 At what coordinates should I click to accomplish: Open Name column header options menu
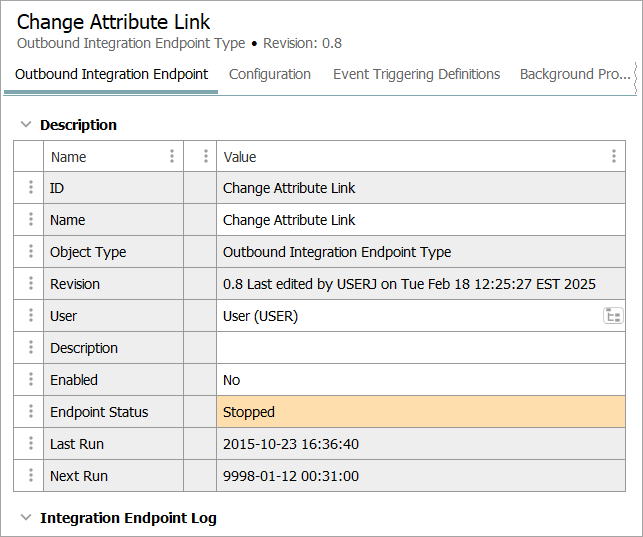click(x=172, y=157)
